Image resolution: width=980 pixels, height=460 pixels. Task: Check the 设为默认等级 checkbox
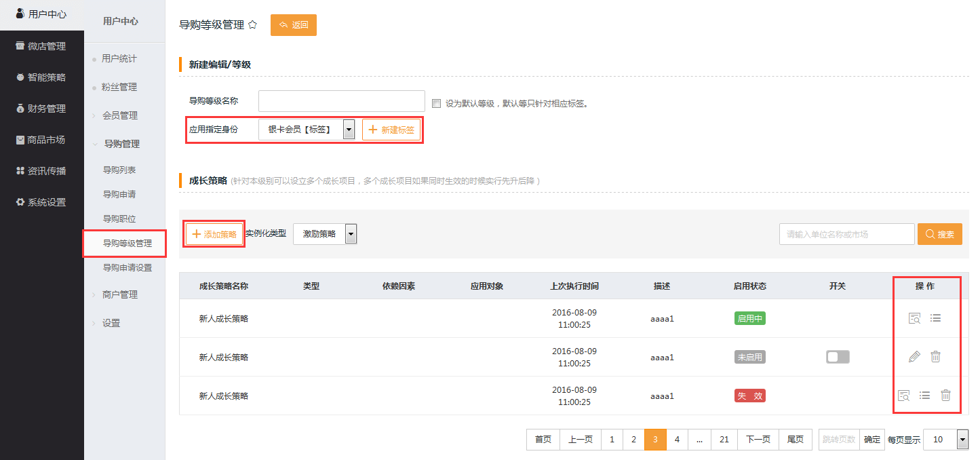pos(437,104)
